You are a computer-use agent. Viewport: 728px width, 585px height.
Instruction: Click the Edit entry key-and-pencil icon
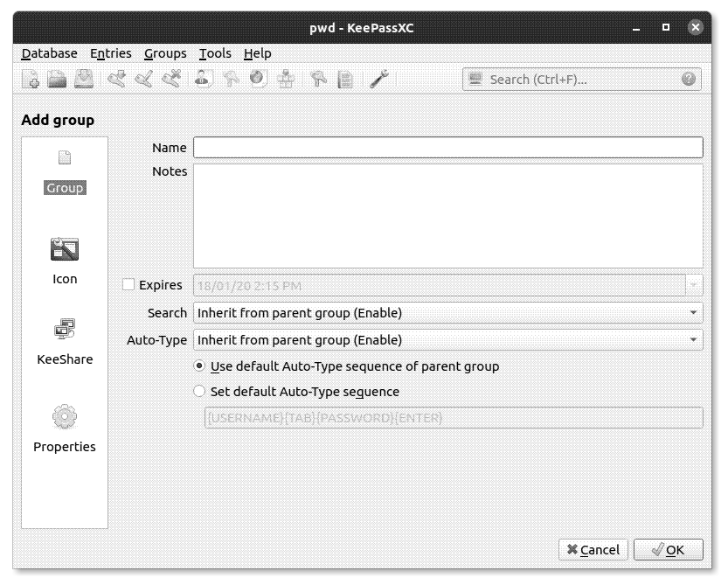click(x=144, y=79)
